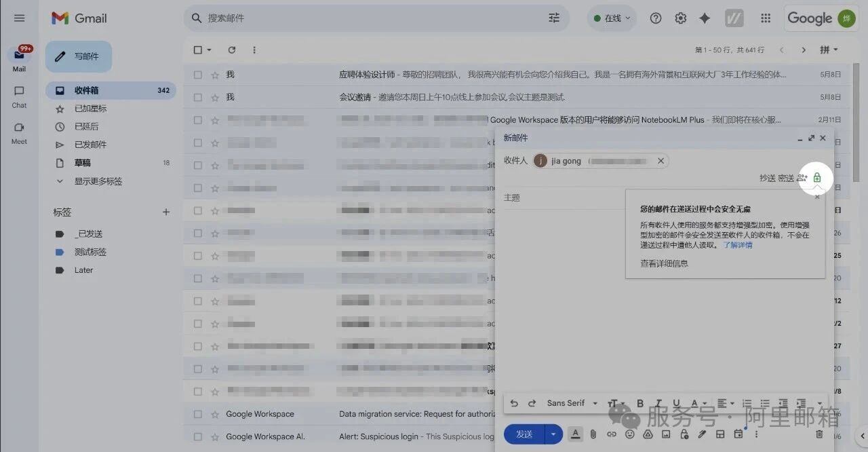Go to the 已加星标 starred folder
The image size is (868, 452).
[90, 109]
